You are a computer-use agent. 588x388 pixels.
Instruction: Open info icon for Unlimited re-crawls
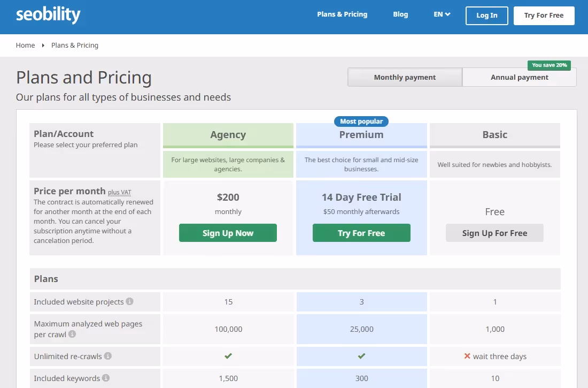[107, 356]
